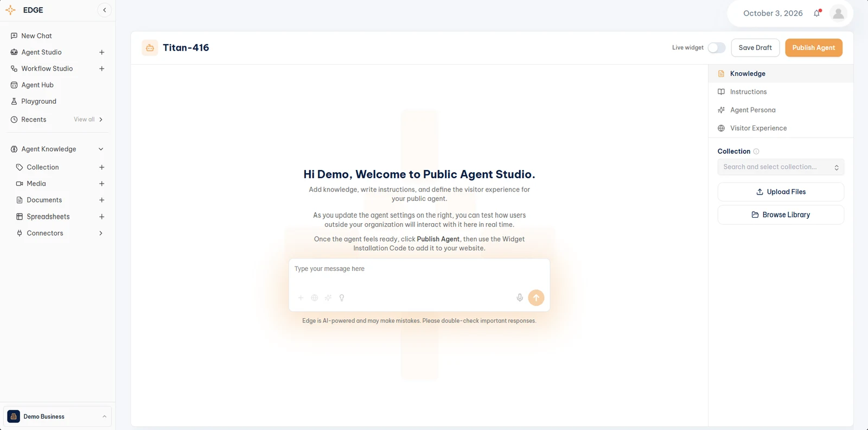Image resolution: width=868 pixels, height=430 pixels.
Task: Add a new agent via Agent Studio plus
Action: pyautogui.click(x=101, y=52)
